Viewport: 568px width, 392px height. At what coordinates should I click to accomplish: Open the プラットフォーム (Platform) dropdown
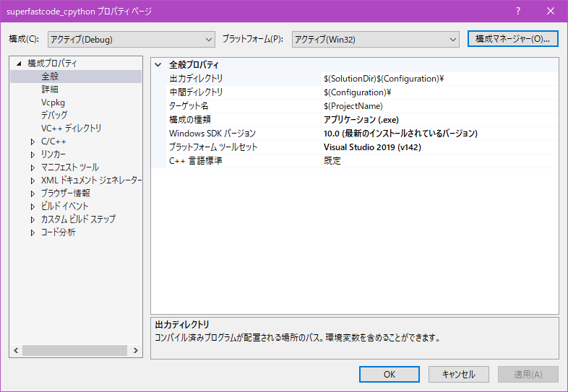tap(375, 39)
